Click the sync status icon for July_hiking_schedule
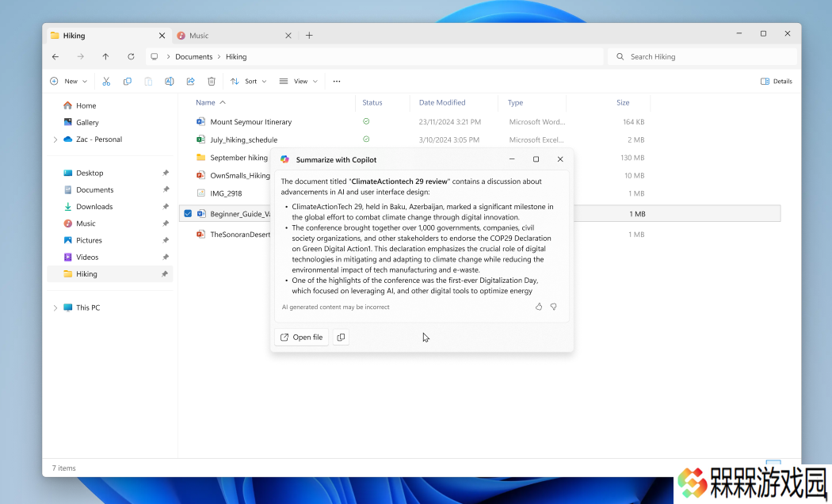 [366, 139]
